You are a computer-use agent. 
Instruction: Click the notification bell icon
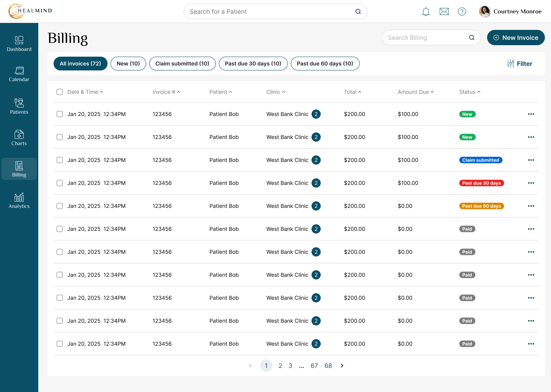click(x=426, y=12)
